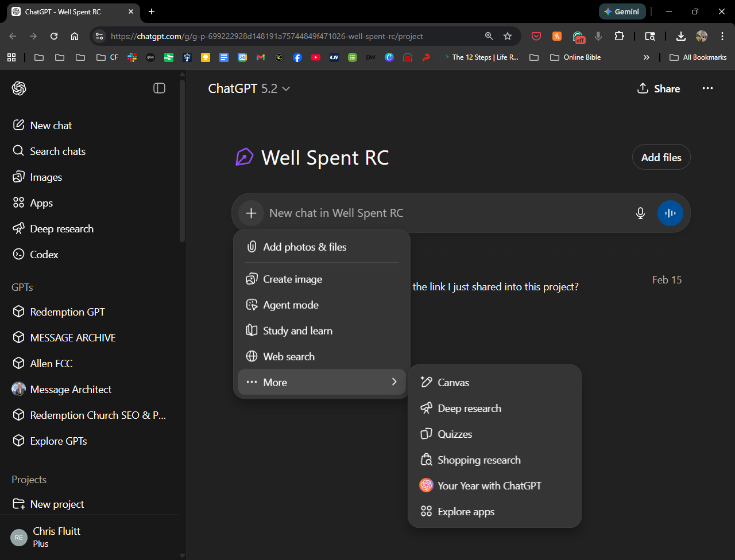Click the sidebar vertical scrollbar
This screenshot has height=560, width=735.
[182, 161]
